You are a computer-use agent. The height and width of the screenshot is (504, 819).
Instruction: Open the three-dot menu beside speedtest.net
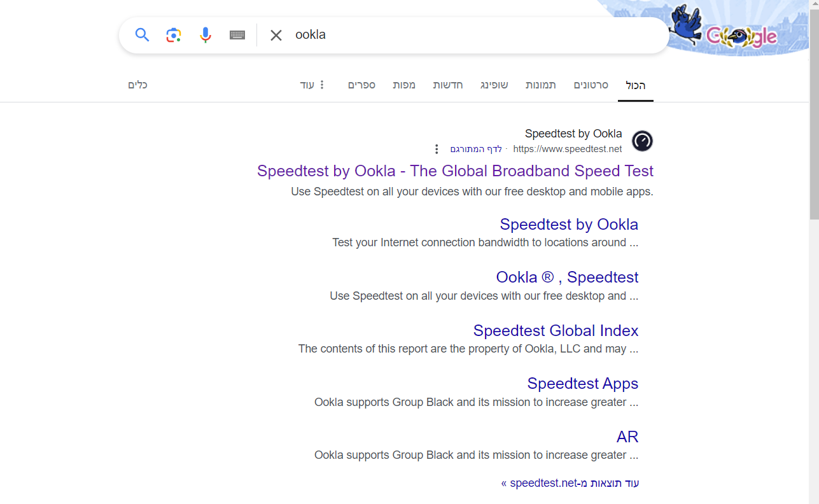pos(437,149)
